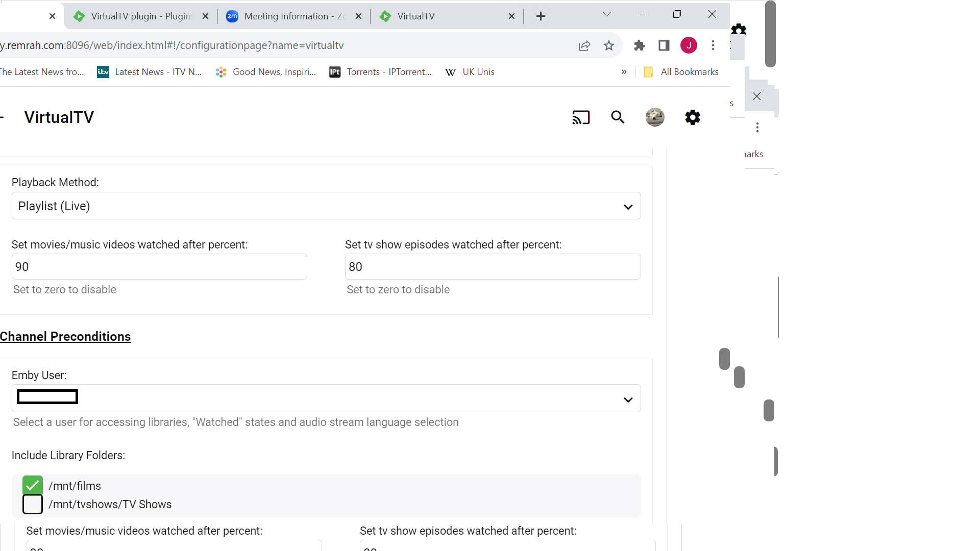Expand the Playback Method dropdown
Screen dimensions: 980x551
(x=326, y=206)
